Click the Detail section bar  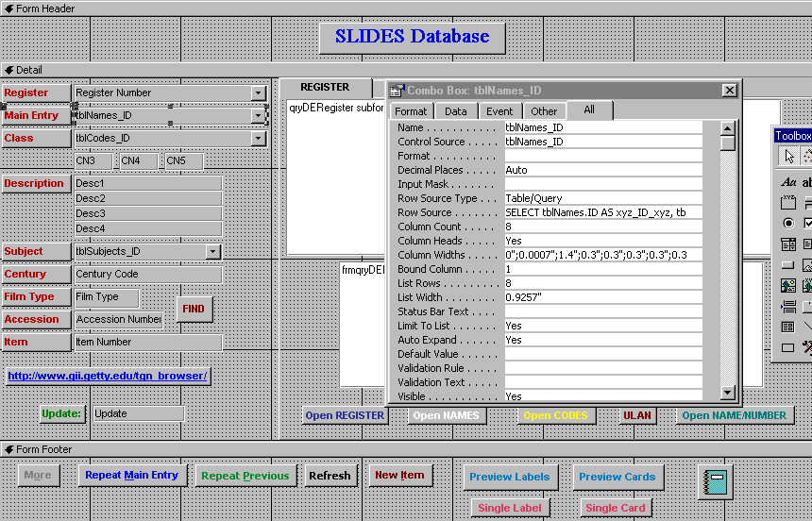click(x=406, y=70)
